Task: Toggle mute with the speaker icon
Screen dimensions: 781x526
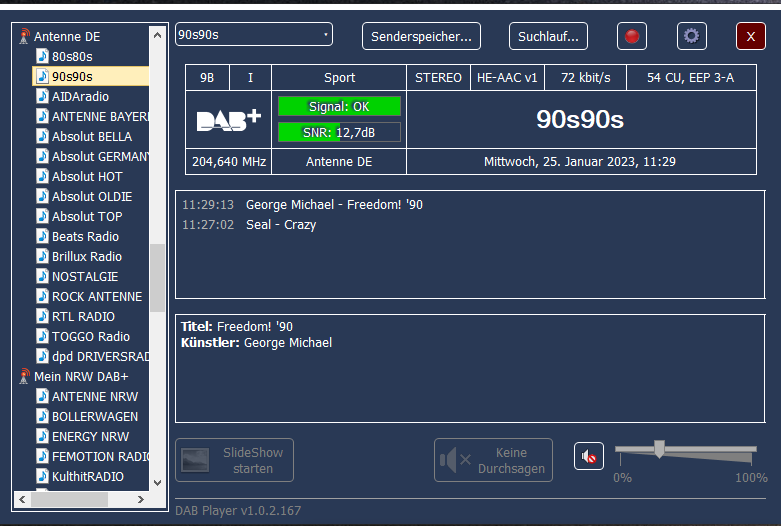Action: pos(589,457)
